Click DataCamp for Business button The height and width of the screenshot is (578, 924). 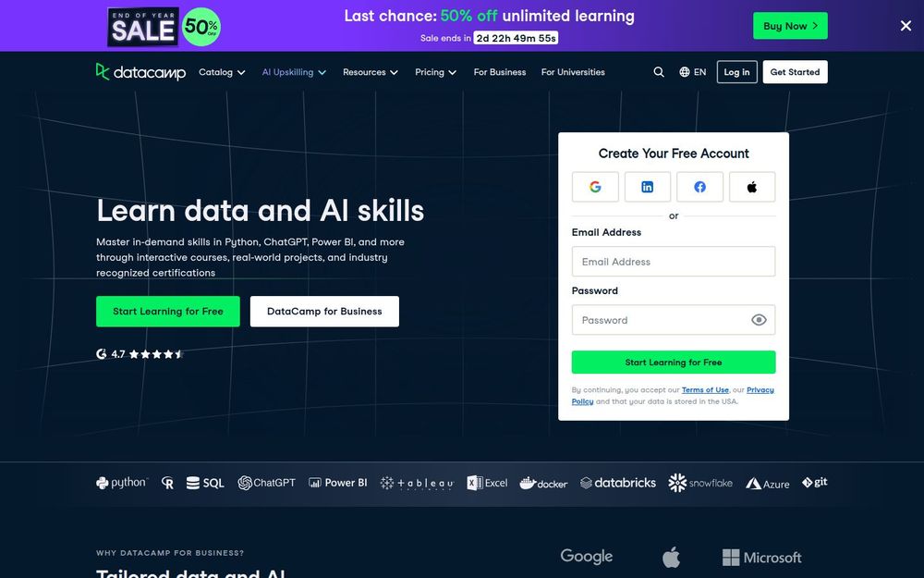[324, 312]
